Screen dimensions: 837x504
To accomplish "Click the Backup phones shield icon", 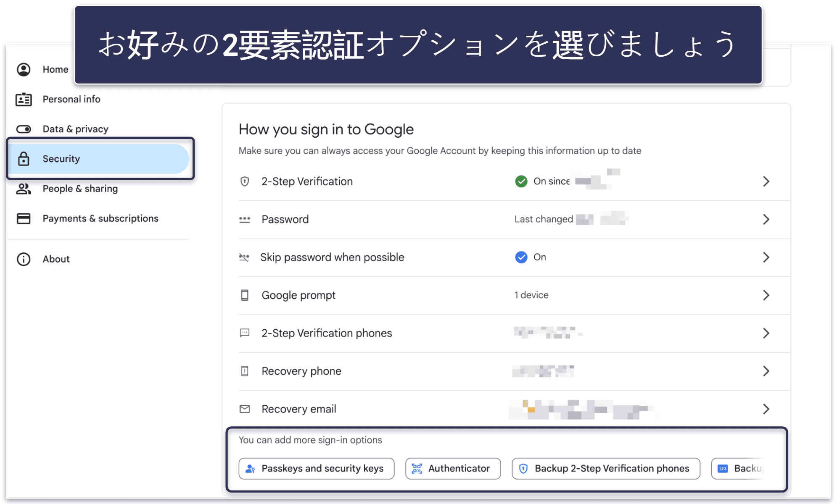I will point(523,469).
